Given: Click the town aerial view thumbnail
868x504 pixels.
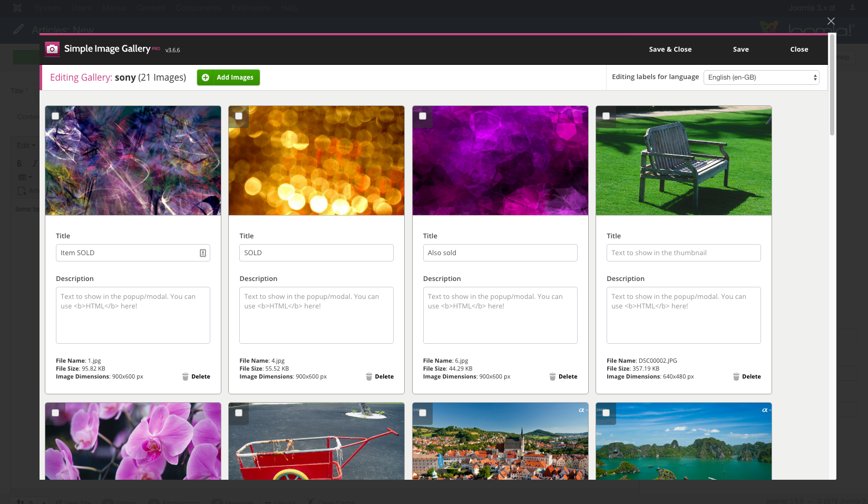Looking at the screenshot, I should coord(500,441).
